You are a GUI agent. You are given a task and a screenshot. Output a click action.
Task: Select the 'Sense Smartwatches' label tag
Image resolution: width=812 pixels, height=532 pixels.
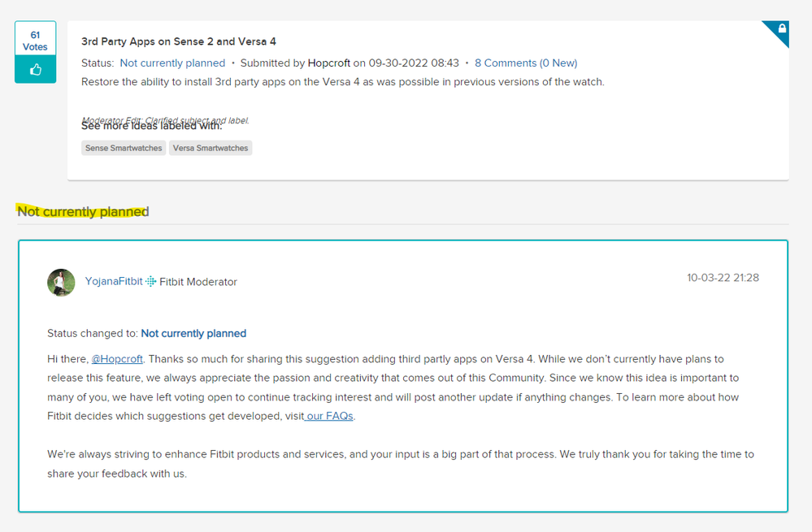(124, 148)
